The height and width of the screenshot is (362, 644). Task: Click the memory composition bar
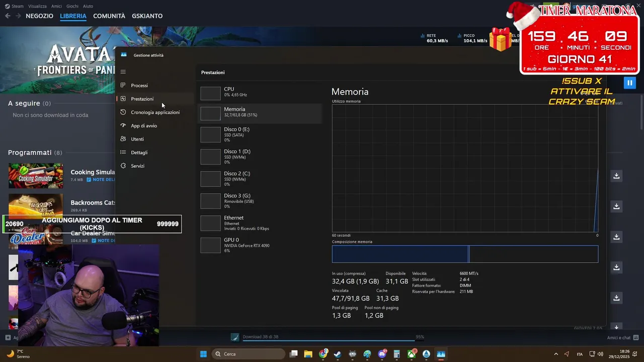[465, 254]
